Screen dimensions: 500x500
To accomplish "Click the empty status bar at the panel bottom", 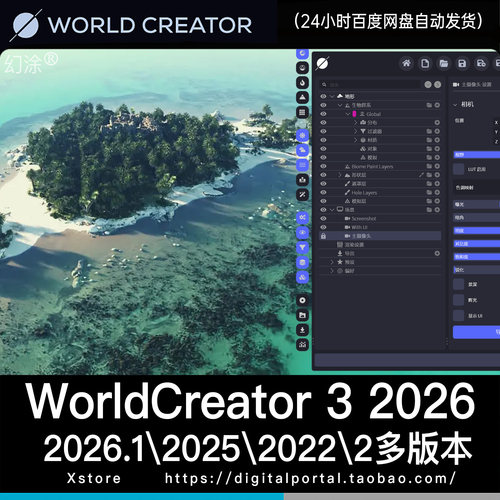I will pyautogui.click(x=407, y=360).
